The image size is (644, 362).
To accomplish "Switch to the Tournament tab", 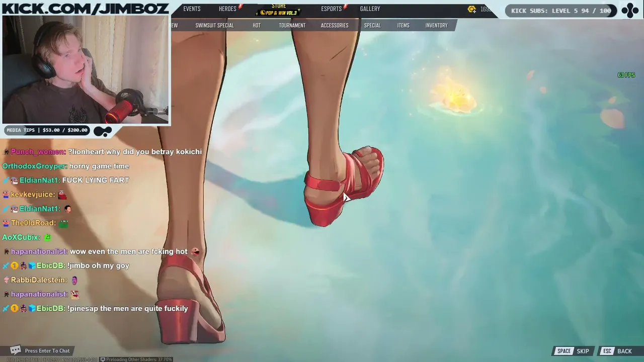I will pos(292,25).
